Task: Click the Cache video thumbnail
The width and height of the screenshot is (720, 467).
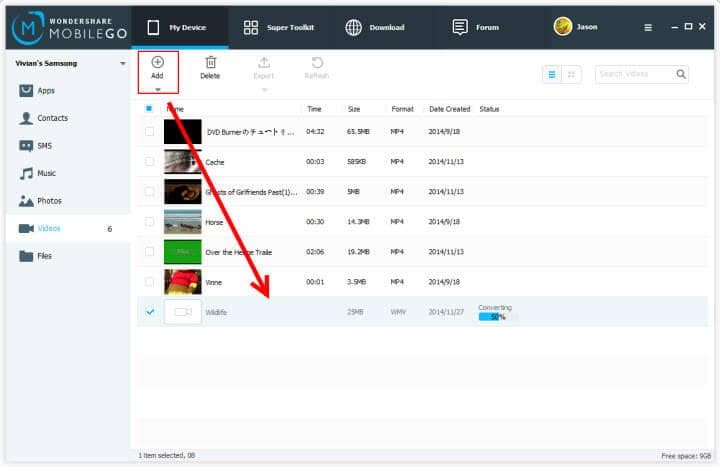Action: click(183, 162)
